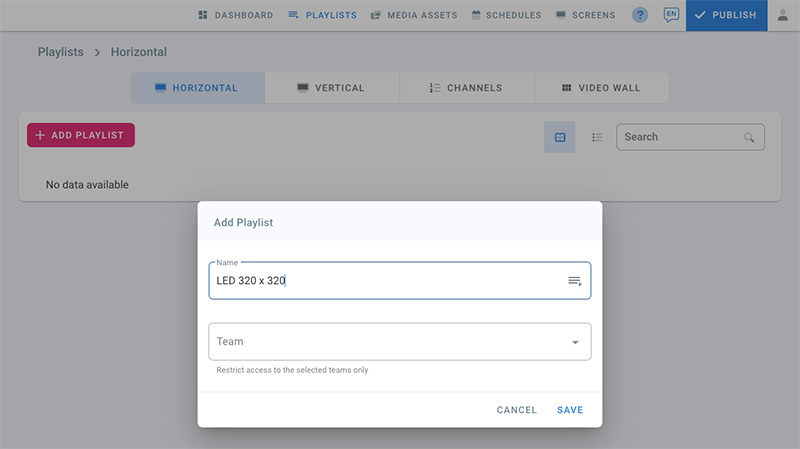Switch to list view layout
This screenshot has height=449, width=800.
click(x=597, y=137)
